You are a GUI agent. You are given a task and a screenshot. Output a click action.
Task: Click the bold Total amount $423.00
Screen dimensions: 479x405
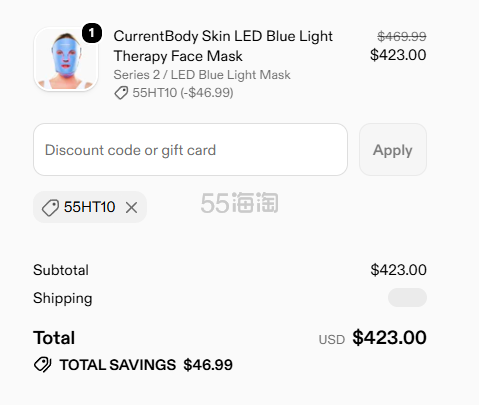click(x=389, y=337)
